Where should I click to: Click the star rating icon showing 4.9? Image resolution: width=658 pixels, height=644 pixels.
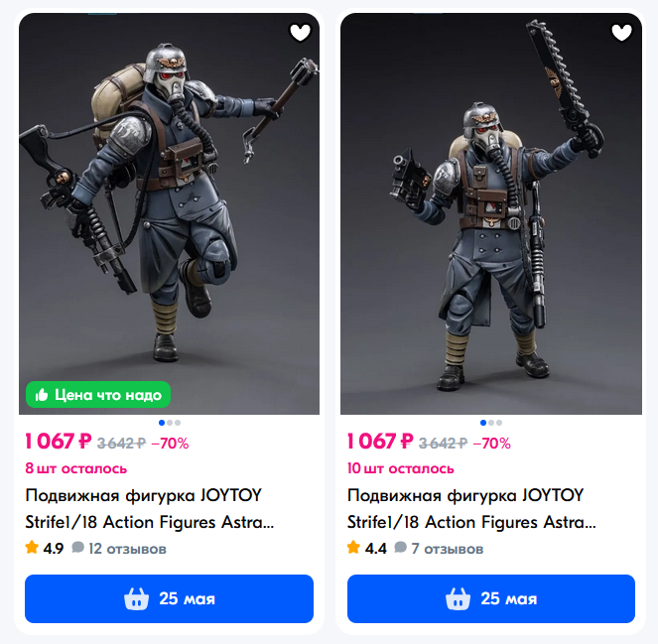pos(32,548)
